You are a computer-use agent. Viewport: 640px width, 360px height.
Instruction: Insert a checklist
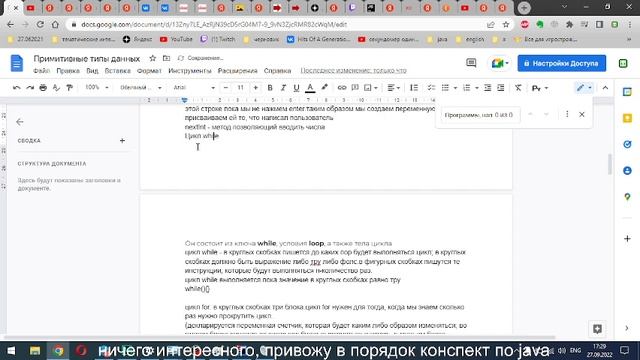[x=431, y=88]
